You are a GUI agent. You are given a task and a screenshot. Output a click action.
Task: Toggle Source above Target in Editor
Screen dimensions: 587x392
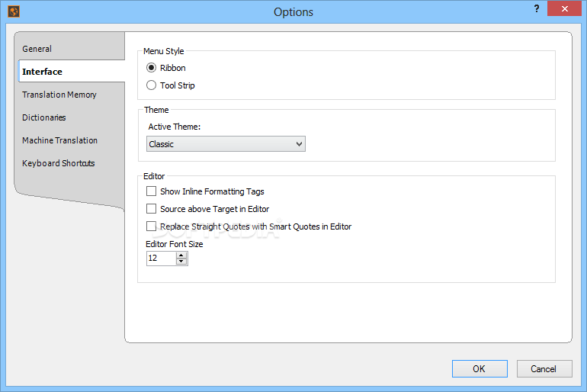point(151,209)
